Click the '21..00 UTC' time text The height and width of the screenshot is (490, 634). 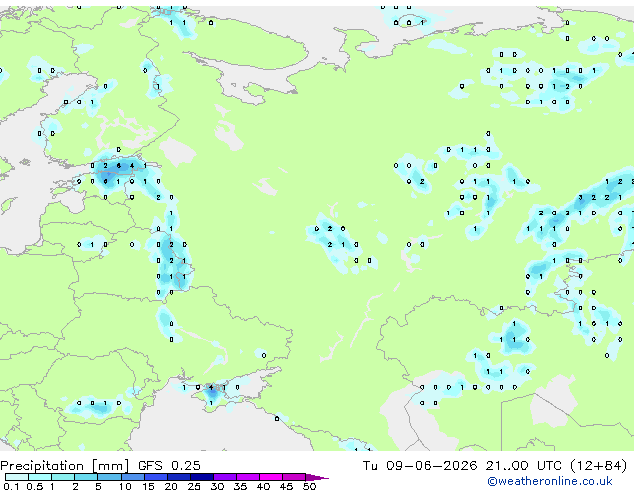coord(524,465)
